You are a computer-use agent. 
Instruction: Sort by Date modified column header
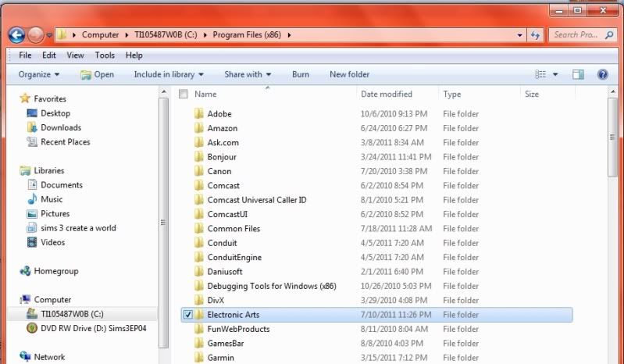point(387,95)
